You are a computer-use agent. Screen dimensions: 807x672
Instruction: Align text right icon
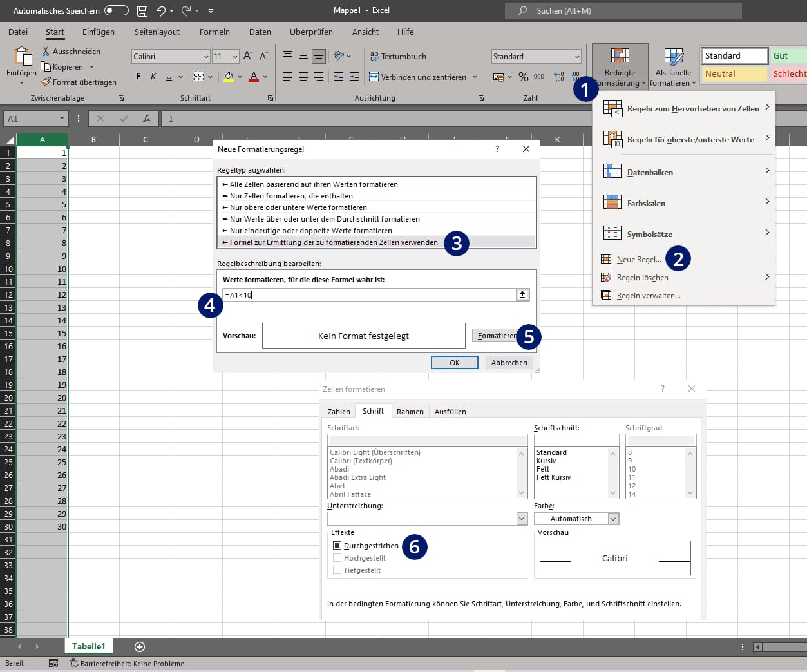(x=318, y=76)
